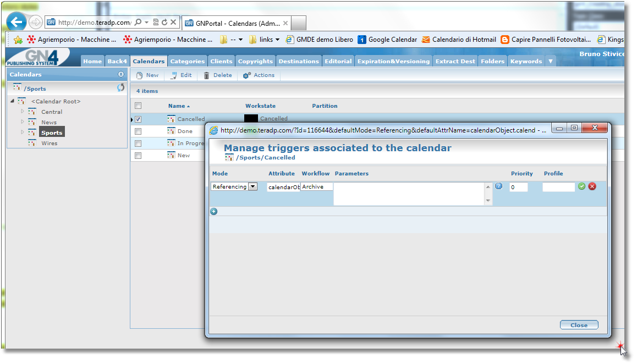Image resolution: width=637 pixels, height=364 pixels.
Task: Click the GN4 Publishing System logo
Action: pos(37,57)
